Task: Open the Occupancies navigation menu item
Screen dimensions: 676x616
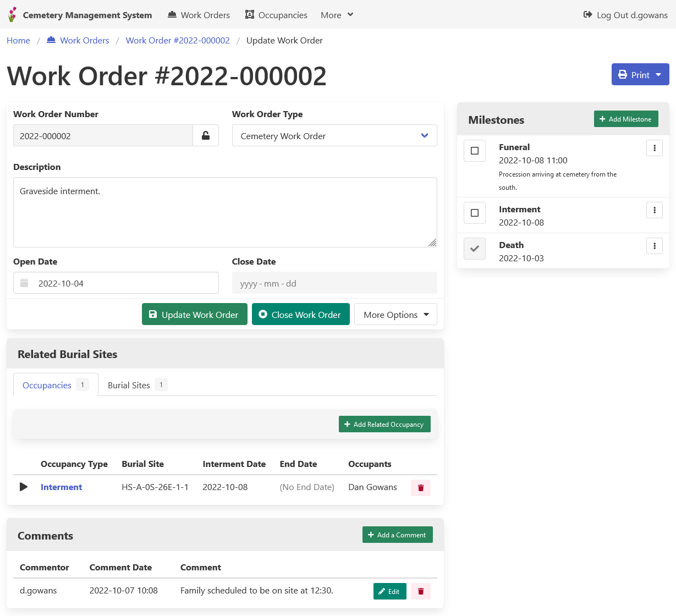Action: tap(276, 15)
